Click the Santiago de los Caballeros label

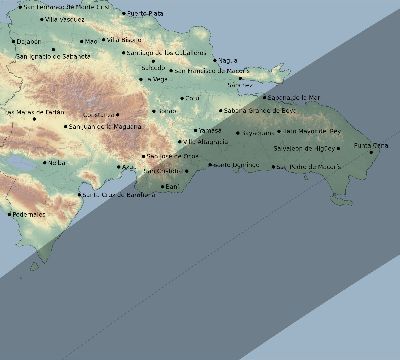166,53
